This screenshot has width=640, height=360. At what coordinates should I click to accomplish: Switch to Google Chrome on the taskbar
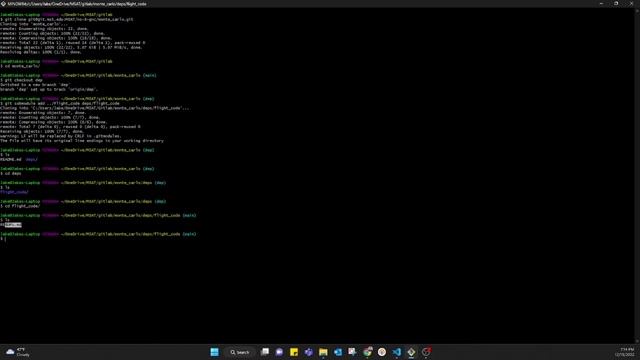click(367, 352)
